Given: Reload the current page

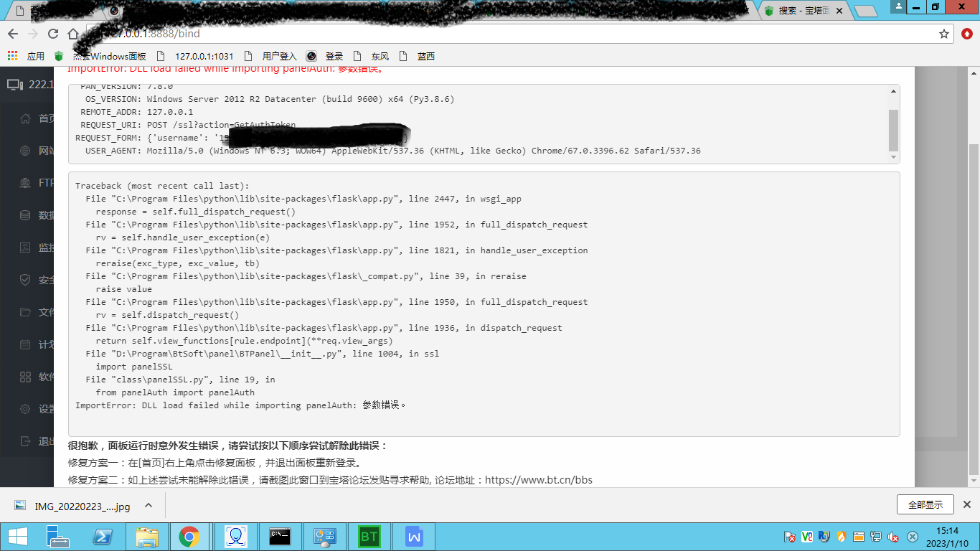Looking at the screenshot, I should (53, 34).
